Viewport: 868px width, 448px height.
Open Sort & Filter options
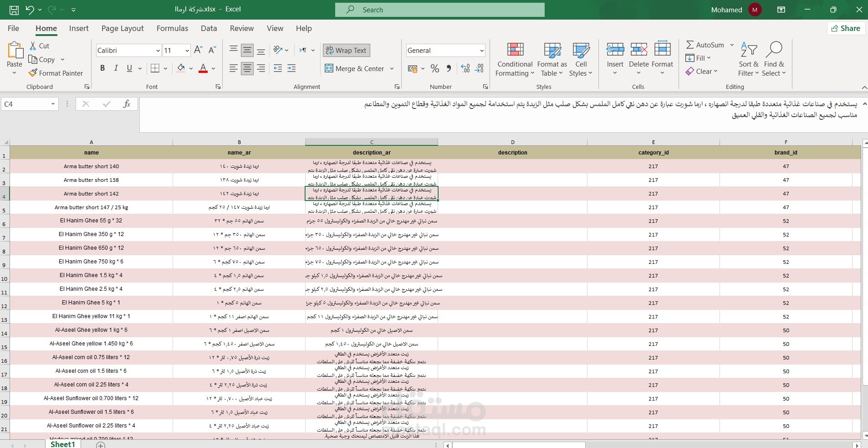(749, 60)
